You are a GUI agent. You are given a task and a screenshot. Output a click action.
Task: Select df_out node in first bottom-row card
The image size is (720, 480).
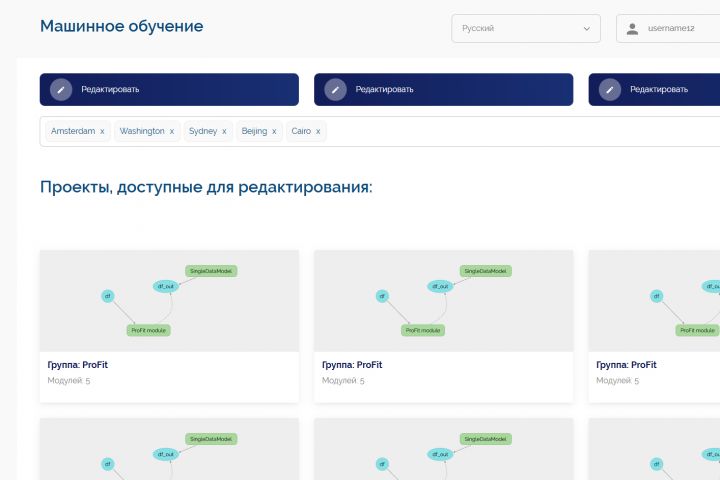click(x=166, y=454)
